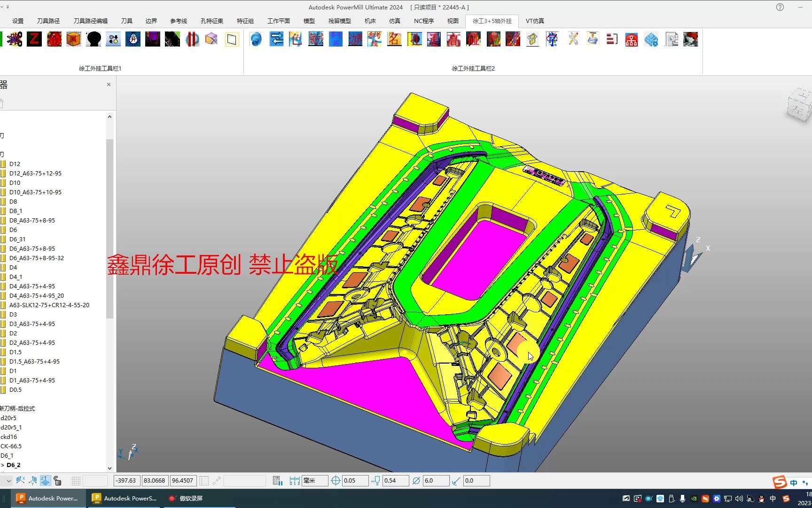
Task: Click the 高 plugin toolbar icon
Action: pyautogui.click(x=453, y=39)
